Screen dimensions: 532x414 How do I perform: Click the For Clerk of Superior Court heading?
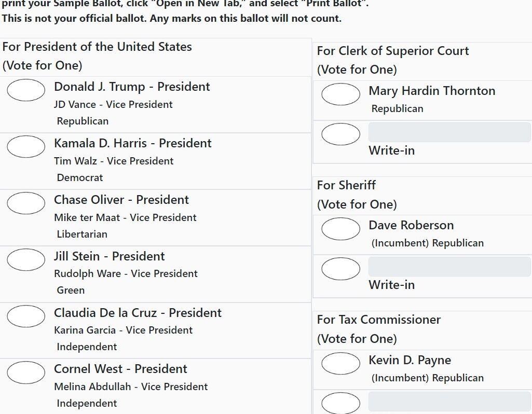(x=393, y=50)
